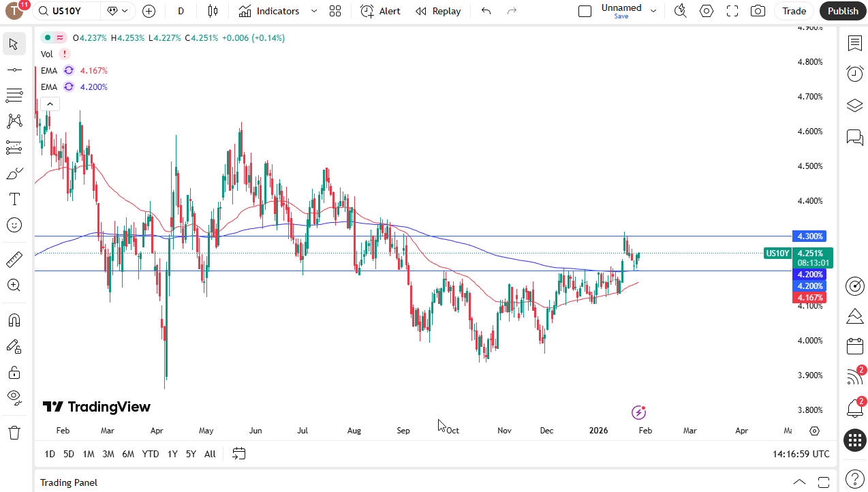Viewport: 868px width, 492px height.
Task: Open the economic calendar panel icon
Action: pos(854,346)
